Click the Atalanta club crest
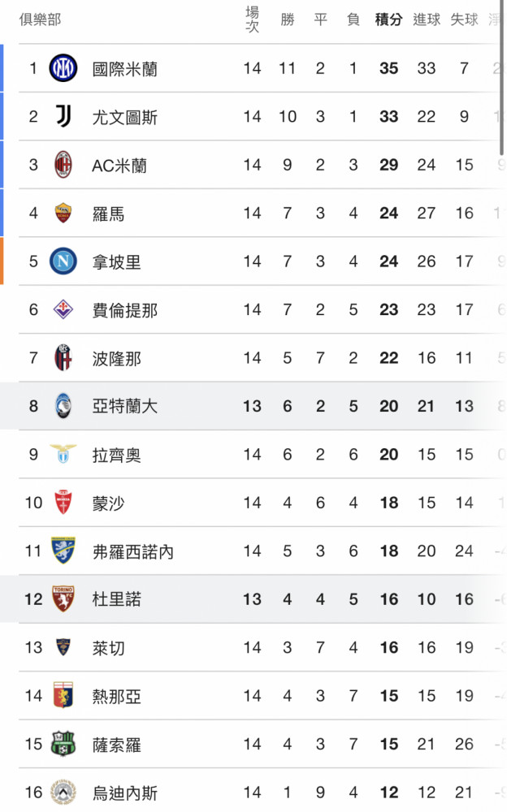Image resolution: width=507 pixels, height=812 pixels. point(63,406)
